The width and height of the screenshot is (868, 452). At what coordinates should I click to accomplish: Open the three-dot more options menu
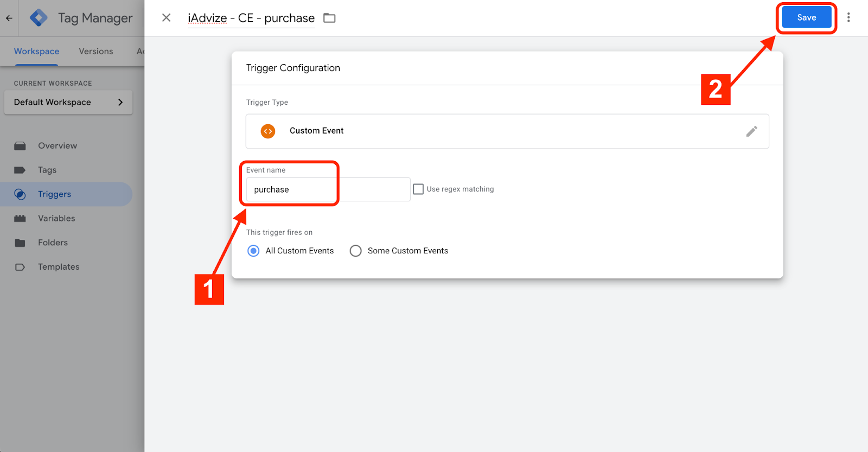tap(848, 18)
